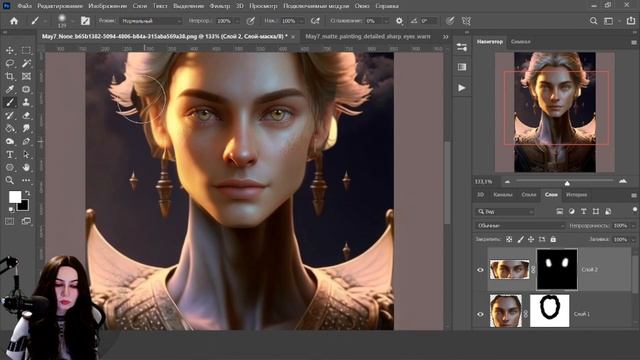Screen dimensions: 640x360
Task: Select the Zoom tool
Action: point(10,180)
